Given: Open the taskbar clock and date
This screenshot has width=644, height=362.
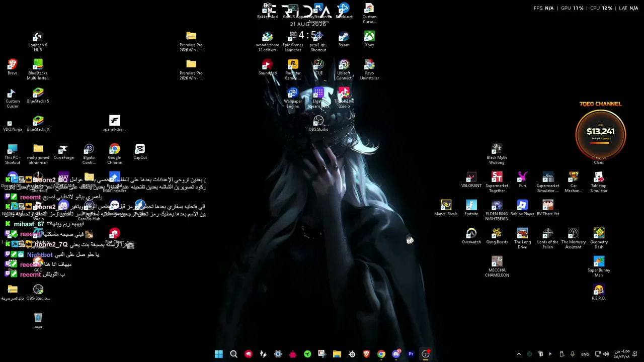Looking at the screenshot, I should click(x=622, y=354).
